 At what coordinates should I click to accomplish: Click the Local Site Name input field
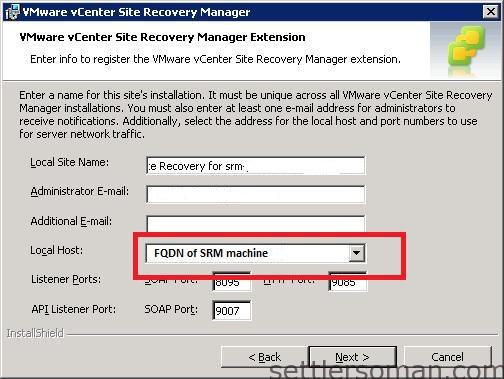tap(256, 166)
